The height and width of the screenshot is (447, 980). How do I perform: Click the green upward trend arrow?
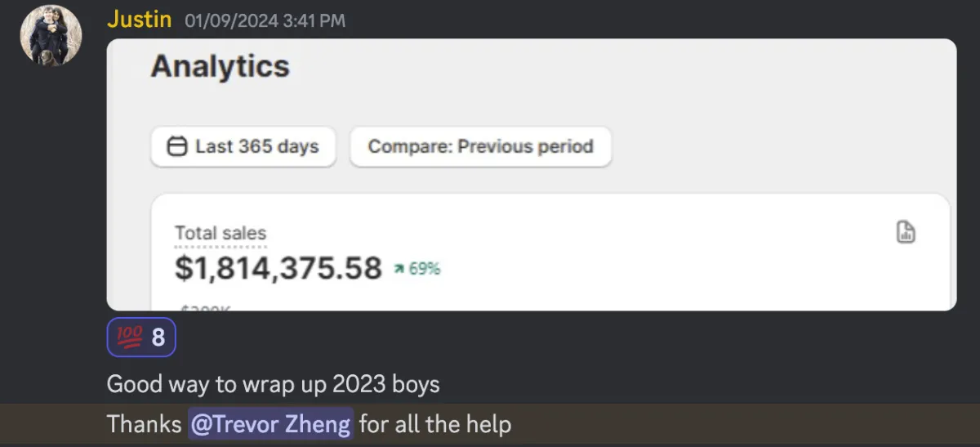click(399, 269)
